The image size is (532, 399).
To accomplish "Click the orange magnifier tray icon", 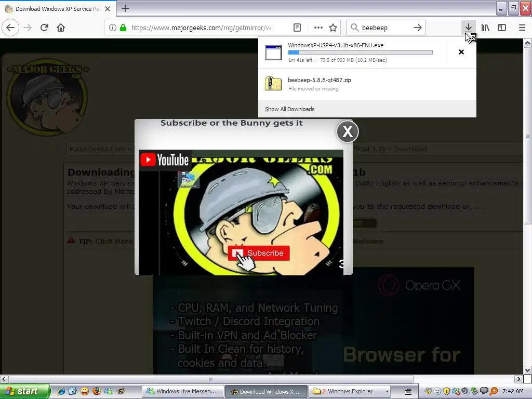I will pyautogui.click(x=494, y=391).
